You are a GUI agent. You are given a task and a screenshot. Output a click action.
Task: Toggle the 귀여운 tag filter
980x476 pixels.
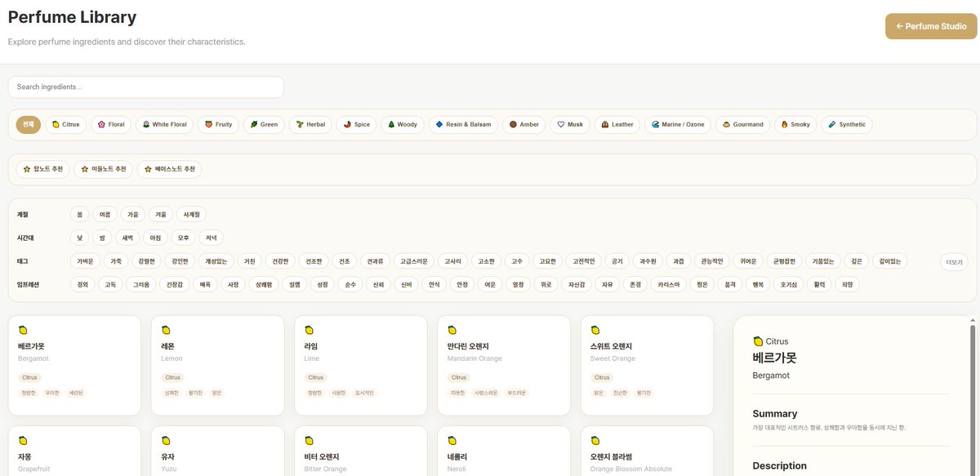coord(748,261)
